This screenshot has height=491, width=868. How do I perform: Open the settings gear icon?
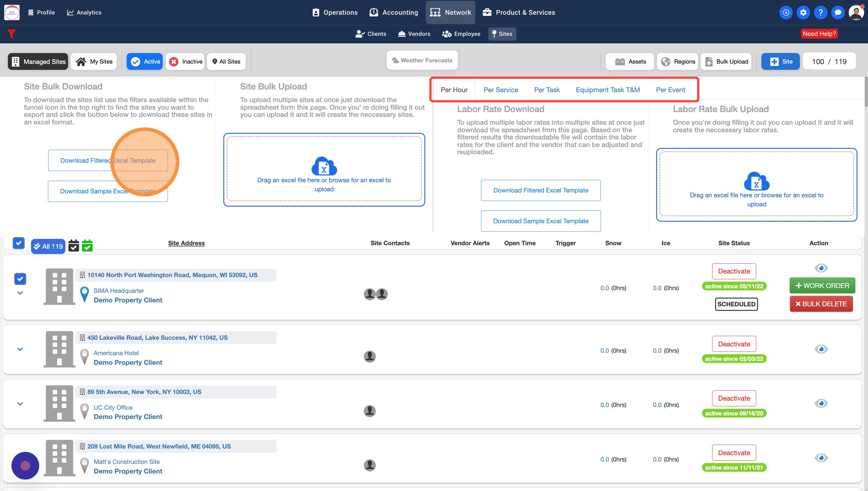click(803, 12)
